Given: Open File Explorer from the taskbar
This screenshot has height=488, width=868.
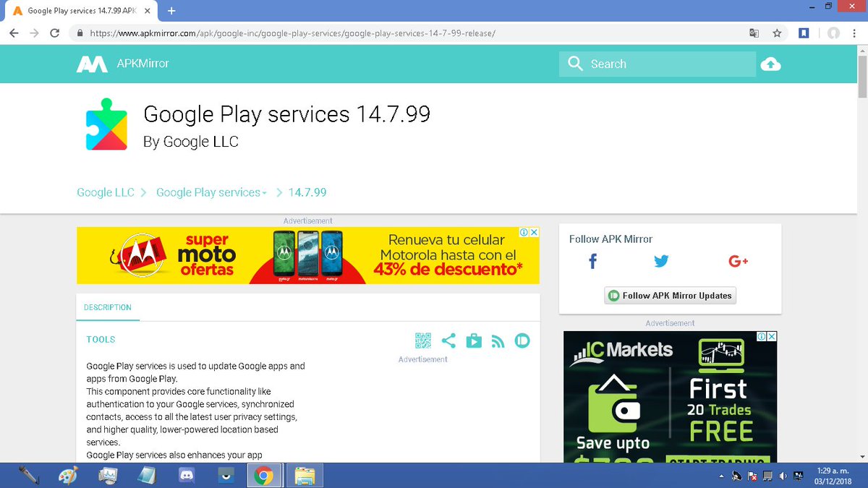Looking at the screenshot, I should click(305, 476).
